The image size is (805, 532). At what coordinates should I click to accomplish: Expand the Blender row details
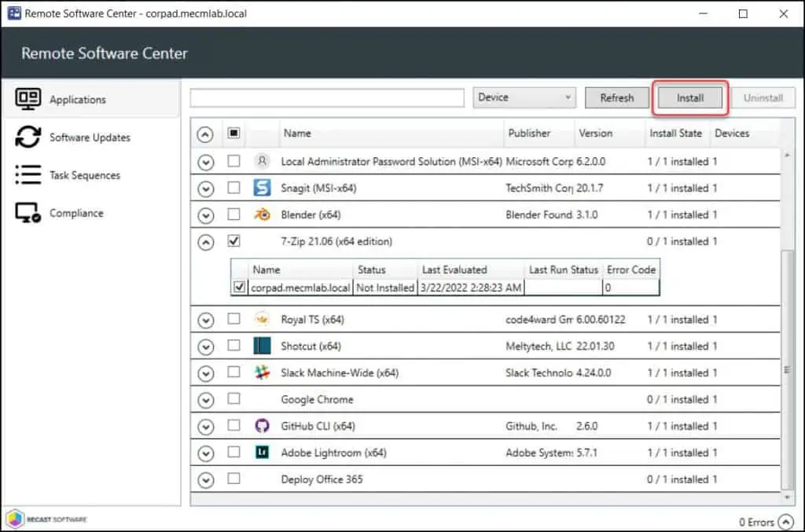click(x=205, y=215)
